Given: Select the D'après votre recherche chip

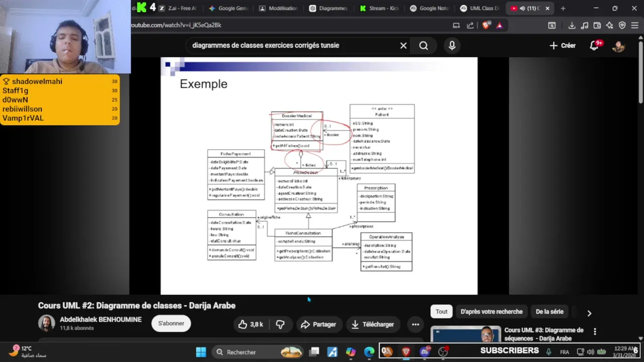Looking at the screenshot, I should point(492,312).
